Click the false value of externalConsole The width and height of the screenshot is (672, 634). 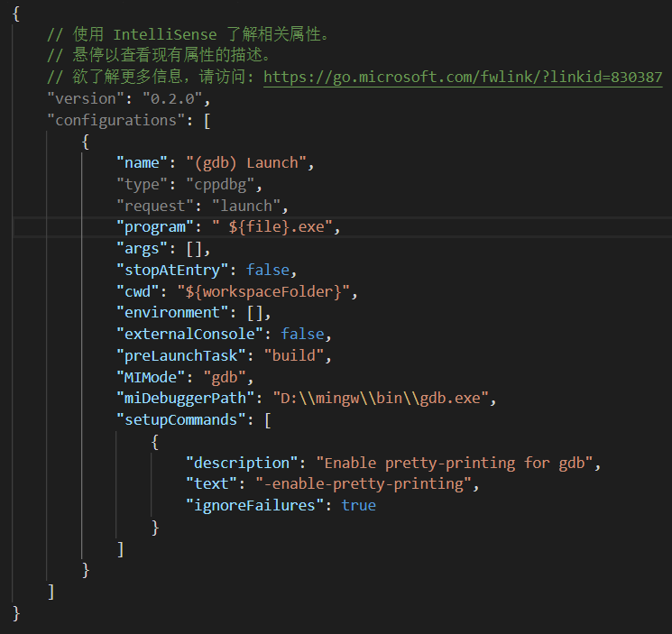click(x=302, y=334)
